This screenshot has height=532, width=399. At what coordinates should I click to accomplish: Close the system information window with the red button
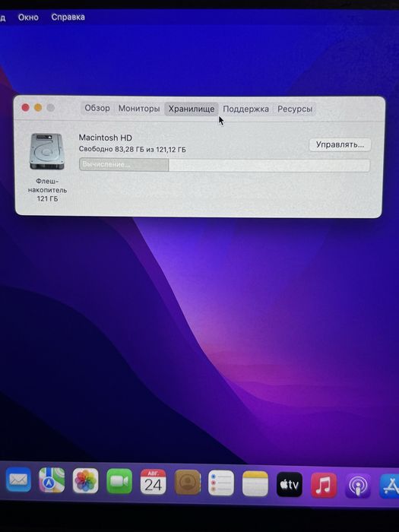(25, 108)
